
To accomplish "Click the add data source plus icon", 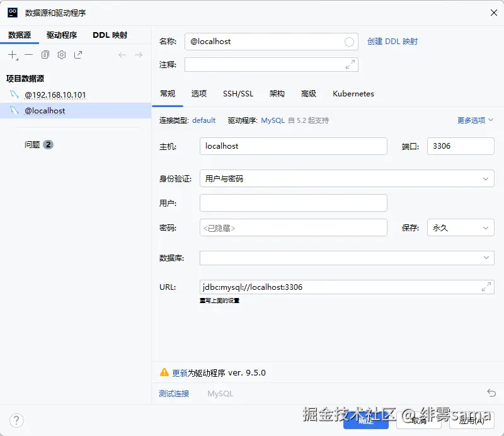I will (13, 55).
